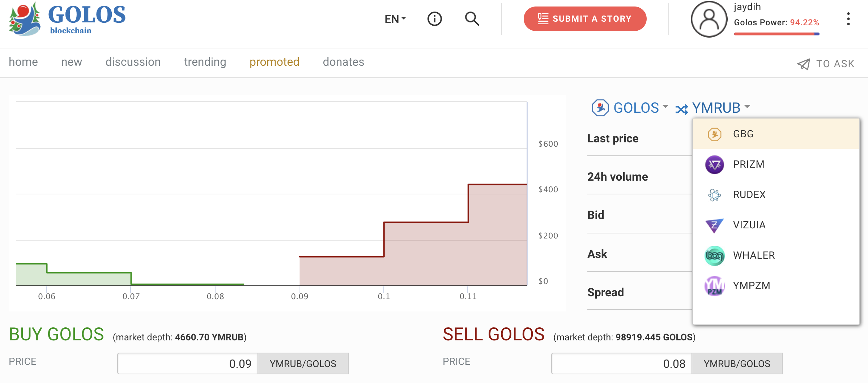Open the info circle icon
This screenshot has width=868, height=383.
pos(434,19)
